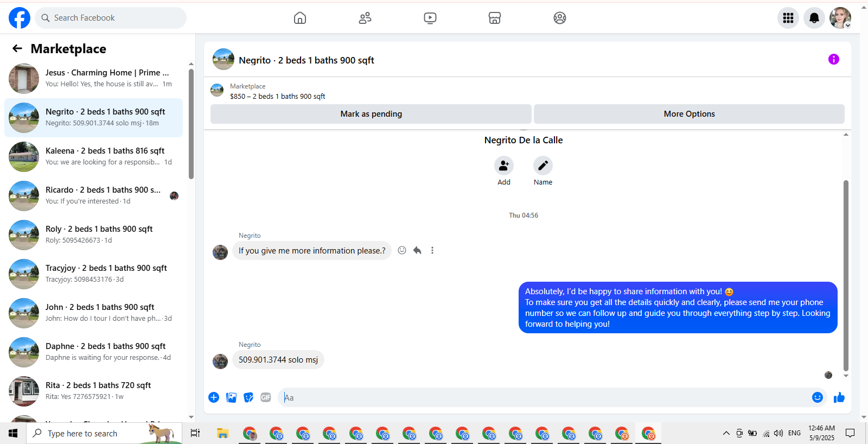The image size is (868, 444).
Task: Click the 509.901.3744 solo msj message
Action: (x=278, y=360)
